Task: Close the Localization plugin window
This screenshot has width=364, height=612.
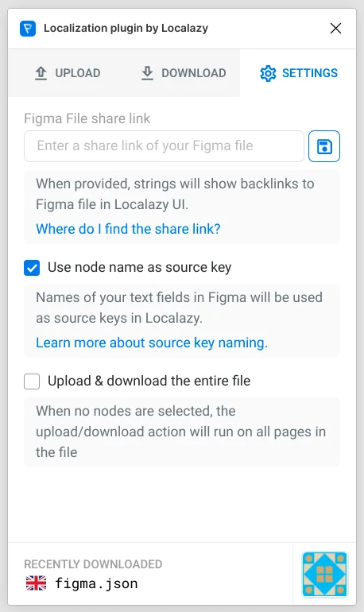Action: [335, 28]
